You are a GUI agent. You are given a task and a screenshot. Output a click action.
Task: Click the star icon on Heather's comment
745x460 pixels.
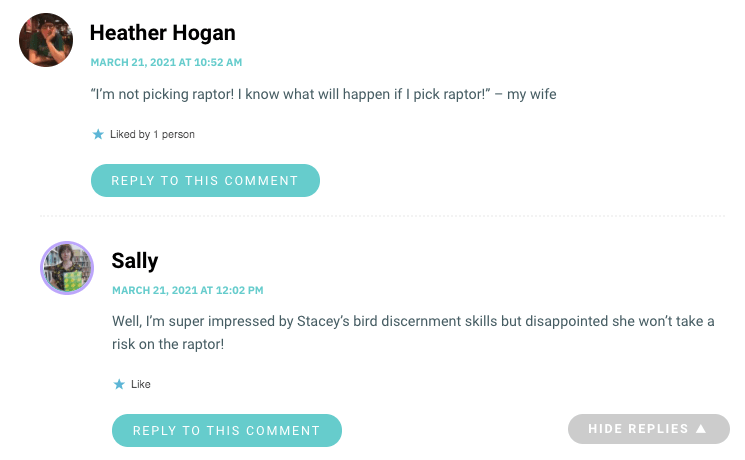pyautogui.click(x=98, y=134)
